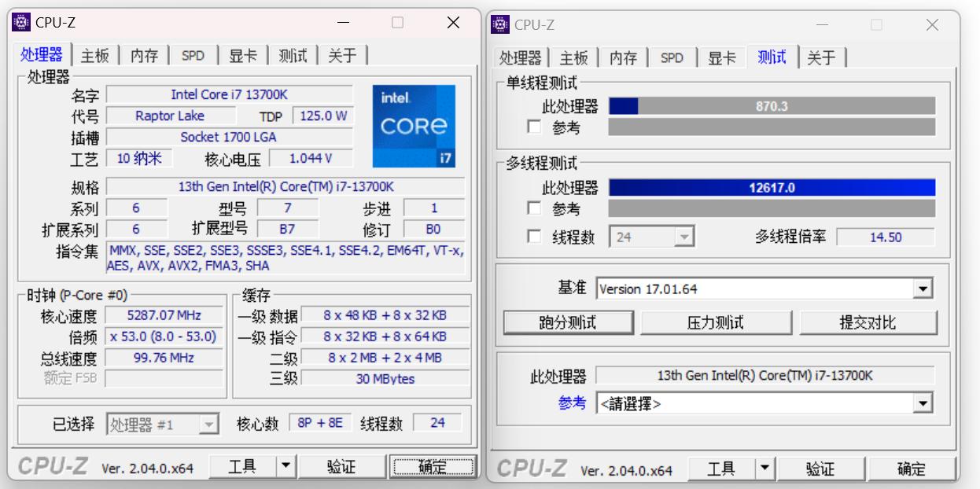The height and width of the screenshot is (489, 980).
Task: Click the CPU-Z icon in left window title bar
Action: [x=23, y=23]
